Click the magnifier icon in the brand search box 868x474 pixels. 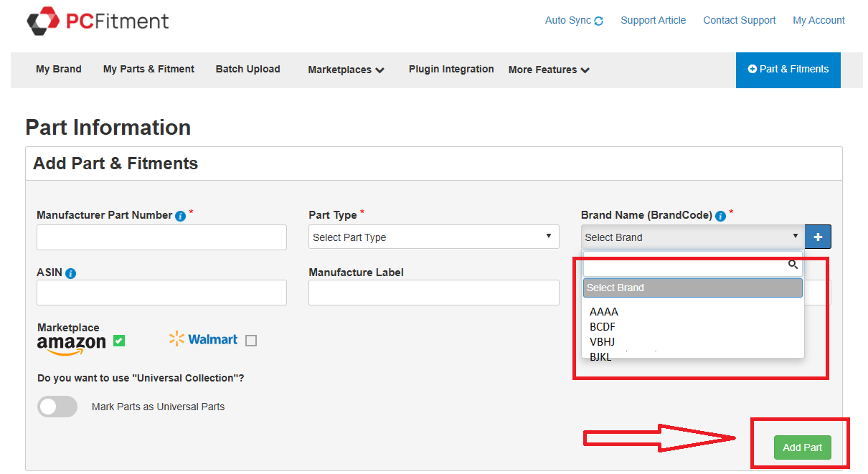793,265
